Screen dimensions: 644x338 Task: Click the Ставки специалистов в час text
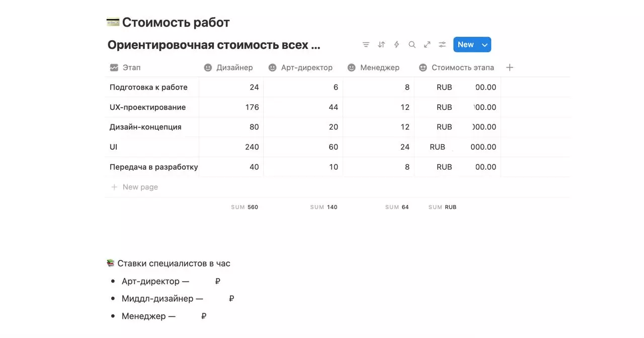coord(174,263)
